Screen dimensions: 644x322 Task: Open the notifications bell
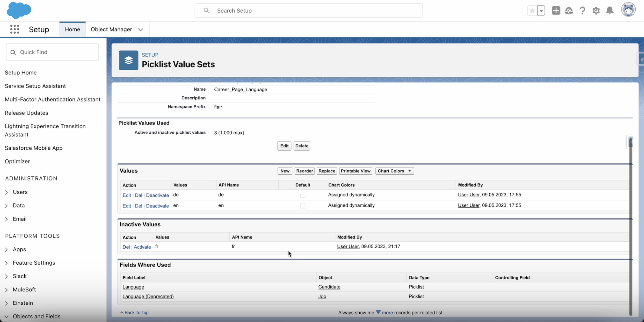point(609,10)
